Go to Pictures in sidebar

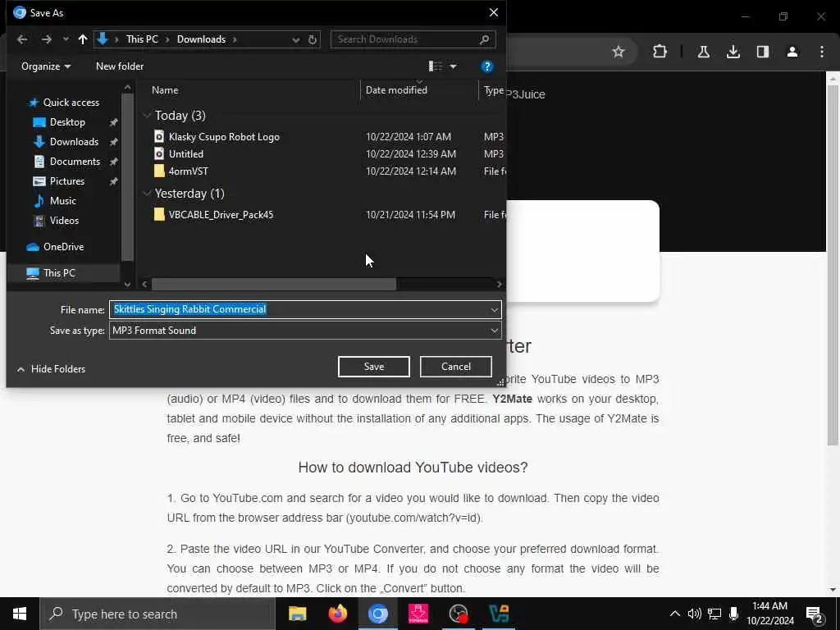tap(67, 181)
